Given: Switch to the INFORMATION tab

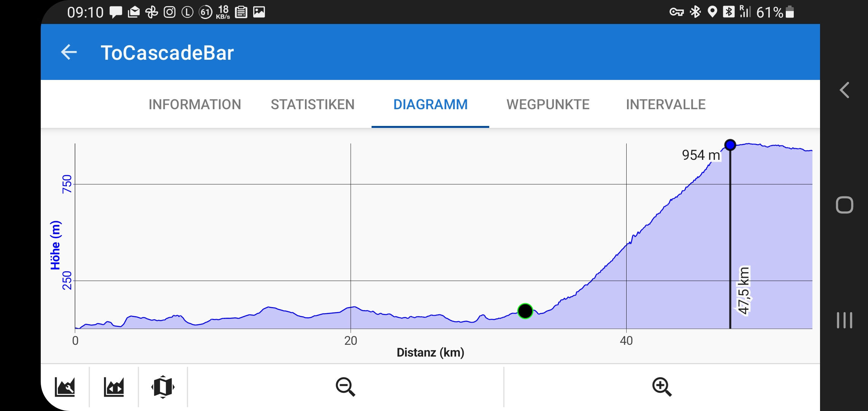Looking at the screenshot, I should (x=195, y=104).
